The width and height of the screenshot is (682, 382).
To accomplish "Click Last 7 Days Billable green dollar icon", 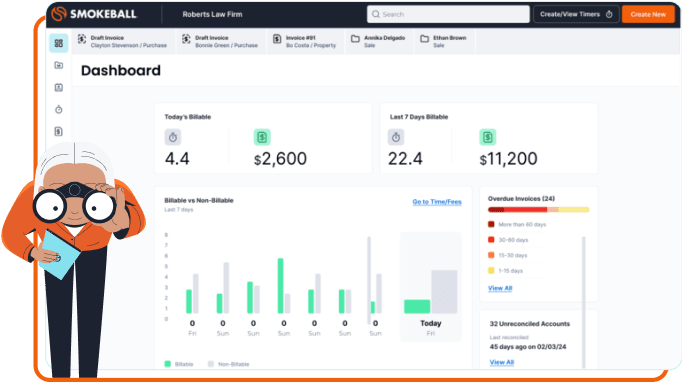I will [488, 137].
